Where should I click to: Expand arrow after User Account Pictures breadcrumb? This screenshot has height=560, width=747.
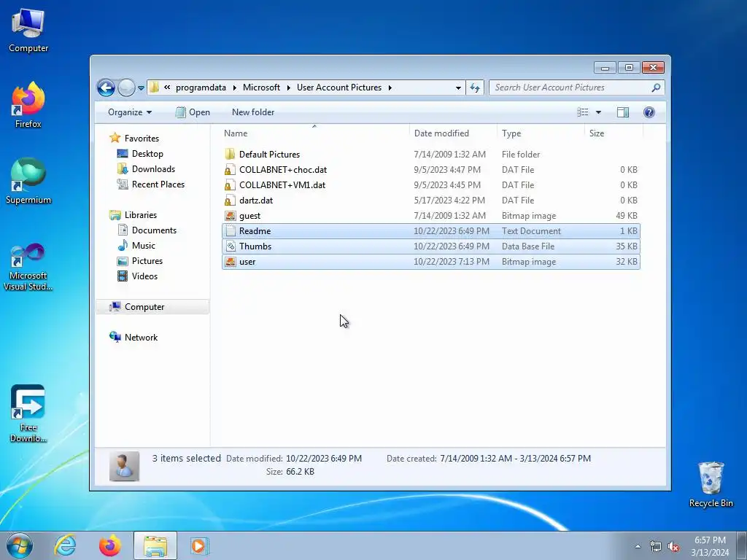pyautogui.click(x=390, y=87)
